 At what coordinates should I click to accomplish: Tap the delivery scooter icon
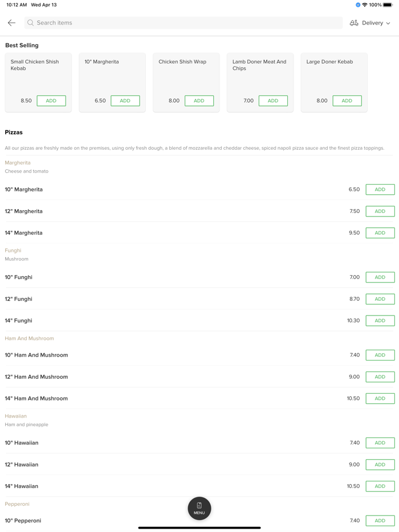(354, 23)
